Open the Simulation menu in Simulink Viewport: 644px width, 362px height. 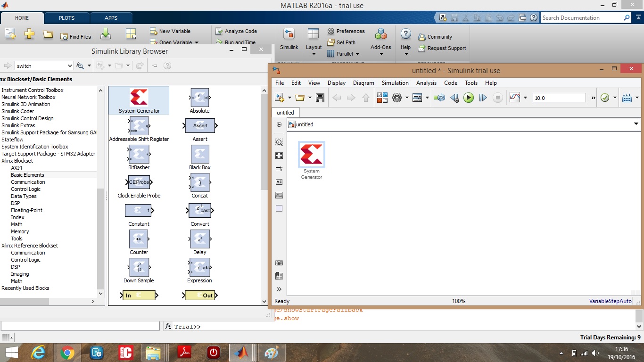[x=395, y=83]
